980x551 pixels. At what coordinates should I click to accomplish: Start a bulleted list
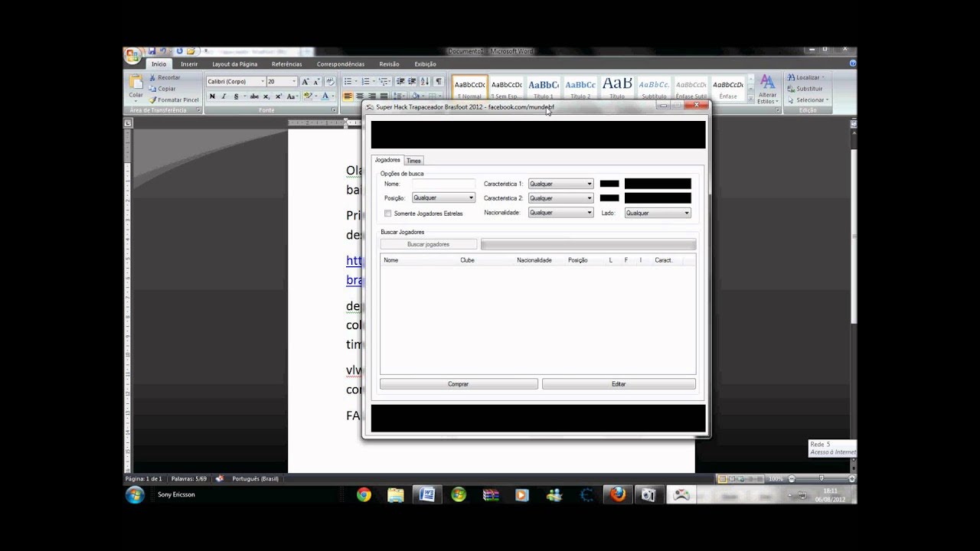(x=348, y=81)
